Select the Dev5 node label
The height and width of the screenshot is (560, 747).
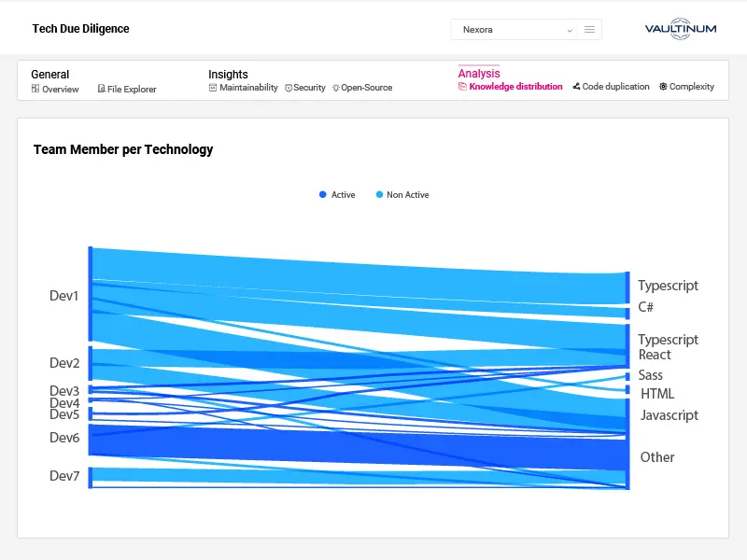[64, 414]
